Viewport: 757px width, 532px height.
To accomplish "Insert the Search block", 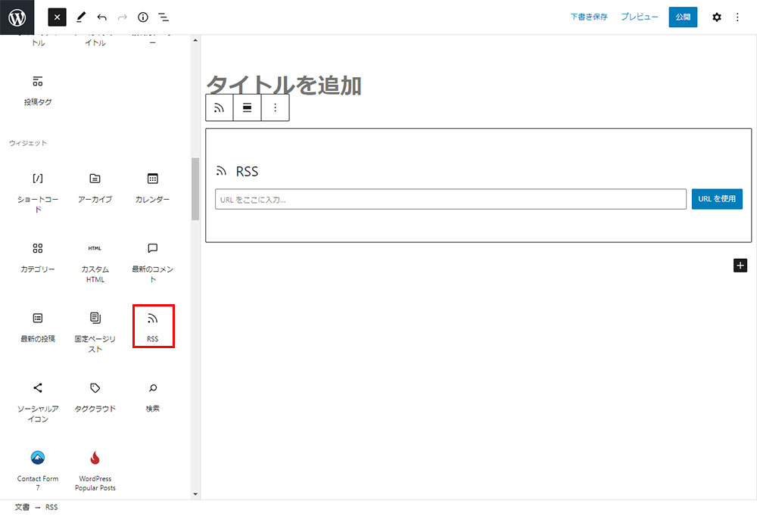I will (152, 397).
